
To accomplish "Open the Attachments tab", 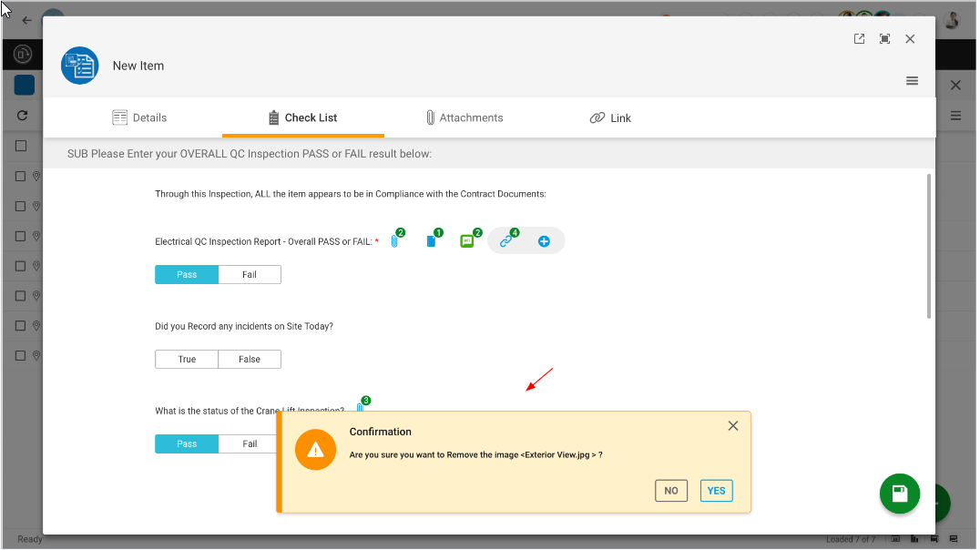I will point(464,117).
